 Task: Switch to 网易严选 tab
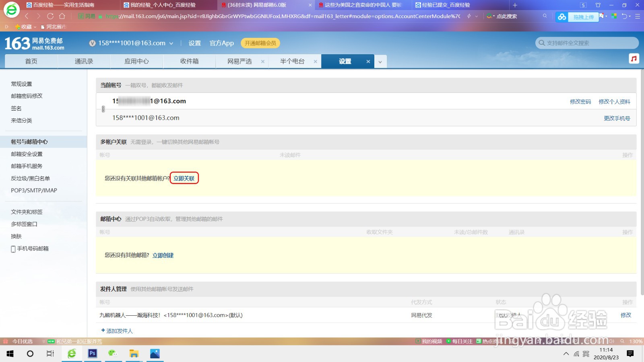(x=239, y=61)
